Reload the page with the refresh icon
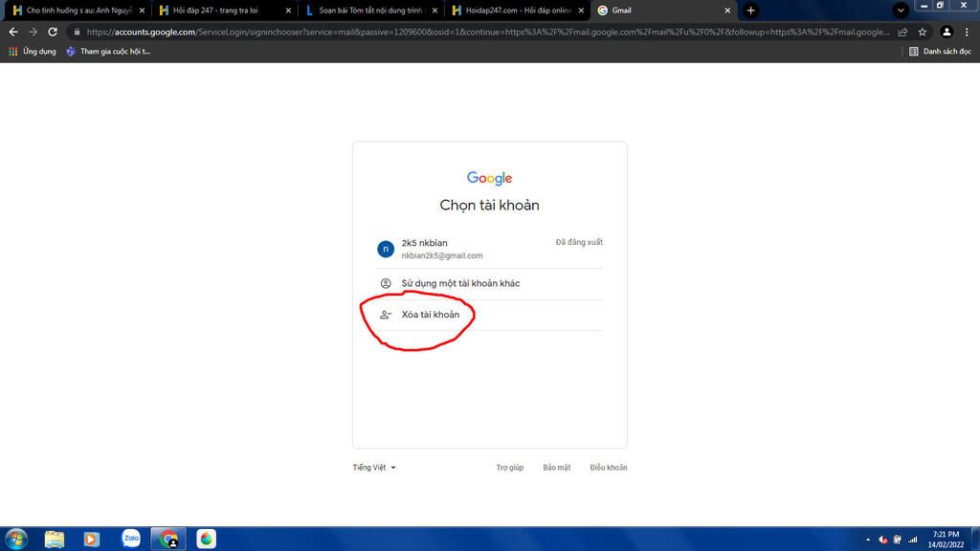 pyautogui.click(x=53, y=32)
